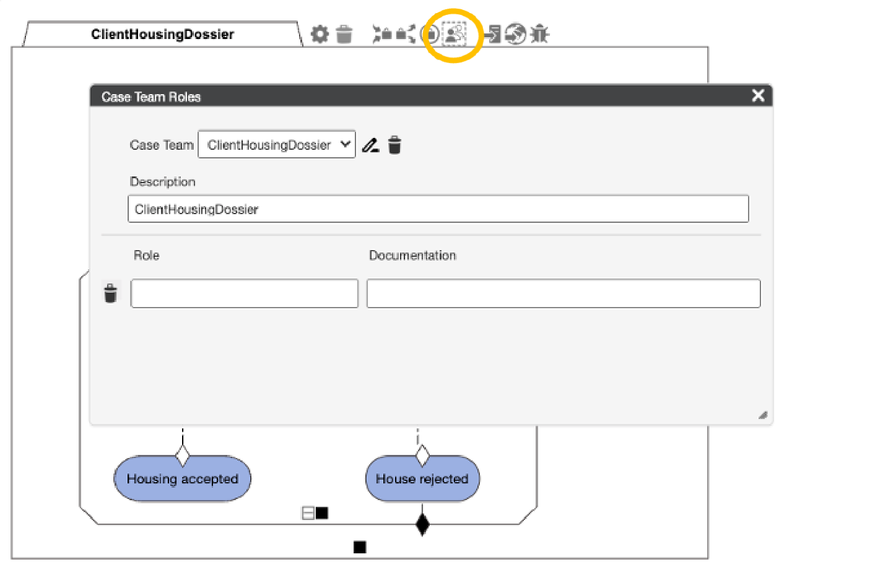Open the debugger with the bug icon
The width and height of the screenshot is (870, 588).
pyautogui.click(x=540, y=34)
